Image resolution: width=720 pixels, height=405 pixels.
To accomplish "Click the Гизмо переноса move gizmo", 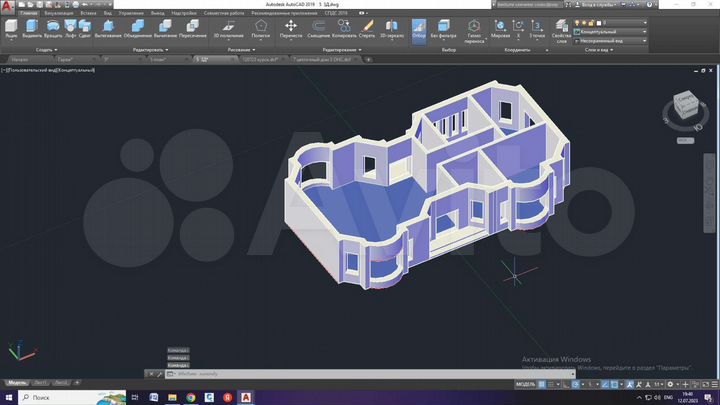I will (x=474, y=27).
